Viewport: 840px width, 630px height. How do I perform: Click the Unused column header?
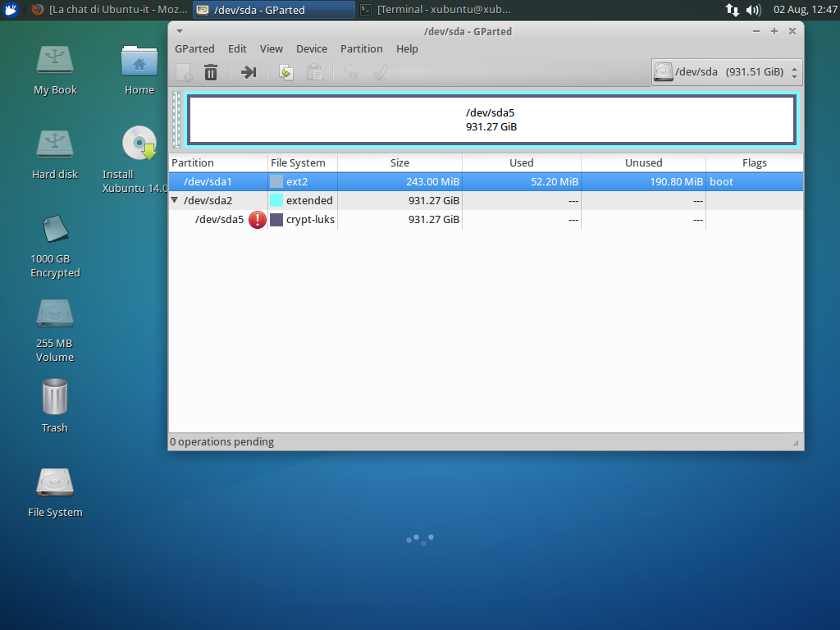[643, 163]
